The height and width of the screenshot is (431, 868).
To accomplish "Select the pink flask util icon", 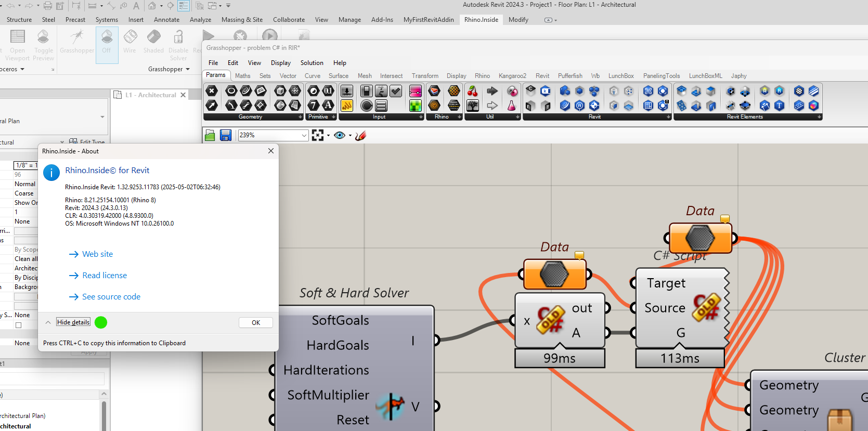I will [512, 106].
